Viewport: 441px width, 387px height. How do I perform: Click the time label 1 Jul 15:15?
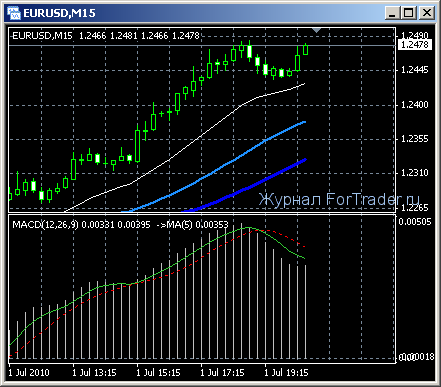(x=158, y=372)
